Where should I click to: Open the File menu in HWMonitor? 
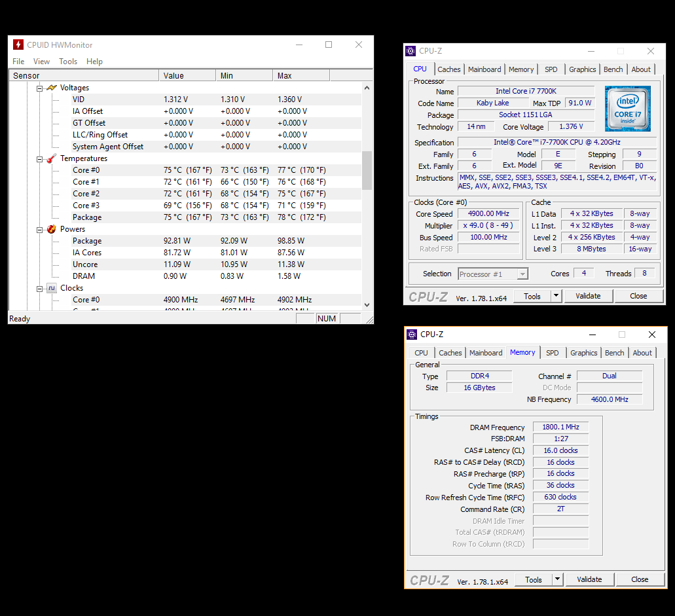click(18, 62)
